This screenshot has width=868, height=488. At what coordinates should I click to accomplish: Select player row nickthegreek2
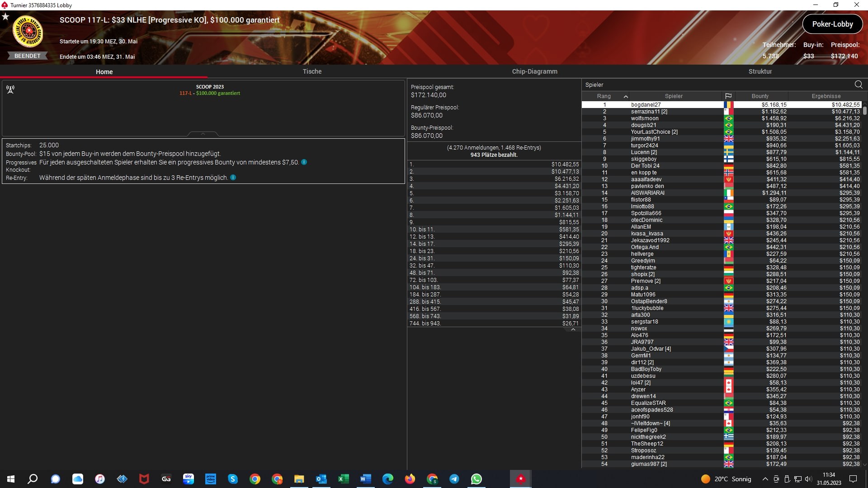[722, 437]
